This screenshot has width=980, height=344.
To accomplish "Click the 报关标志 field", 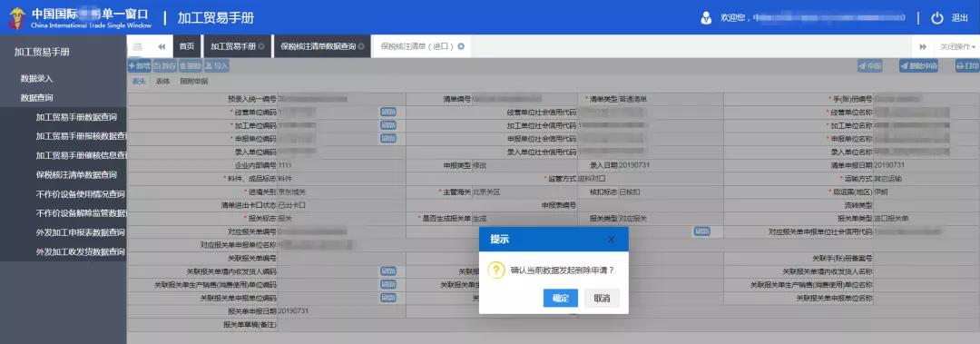I will click(341, 218).
